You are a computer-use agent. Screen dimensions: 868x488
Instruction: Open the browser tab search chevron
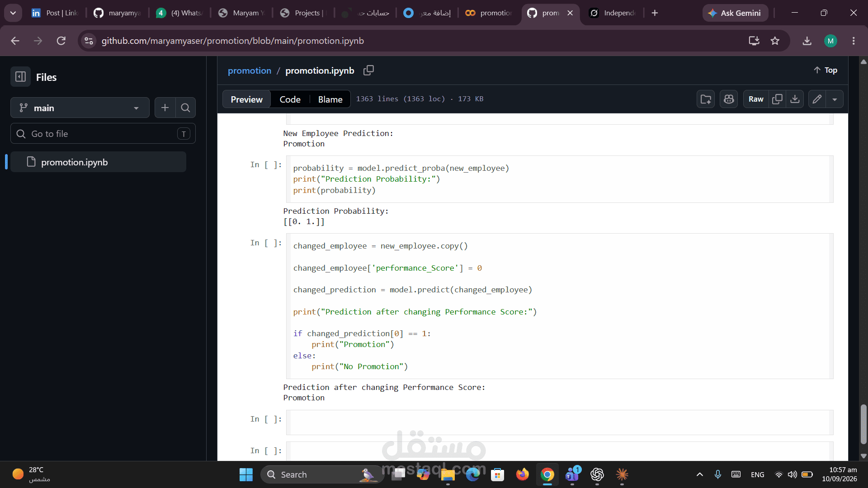[13, 13]
